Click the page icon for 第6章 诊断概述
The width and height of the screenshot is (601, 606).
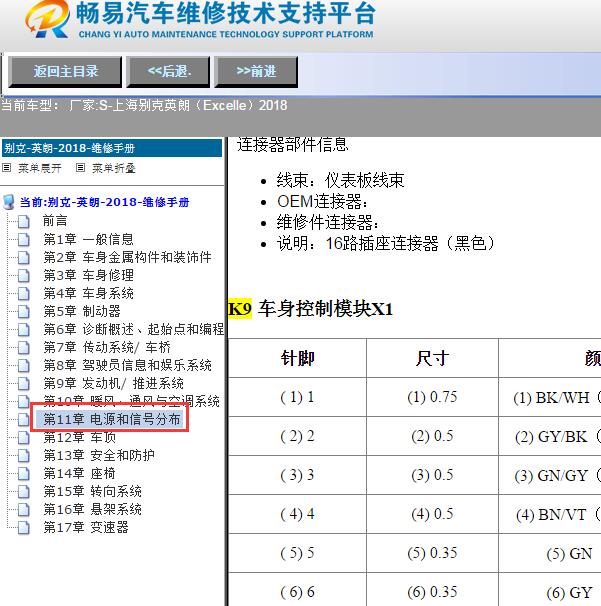point(24,330)
